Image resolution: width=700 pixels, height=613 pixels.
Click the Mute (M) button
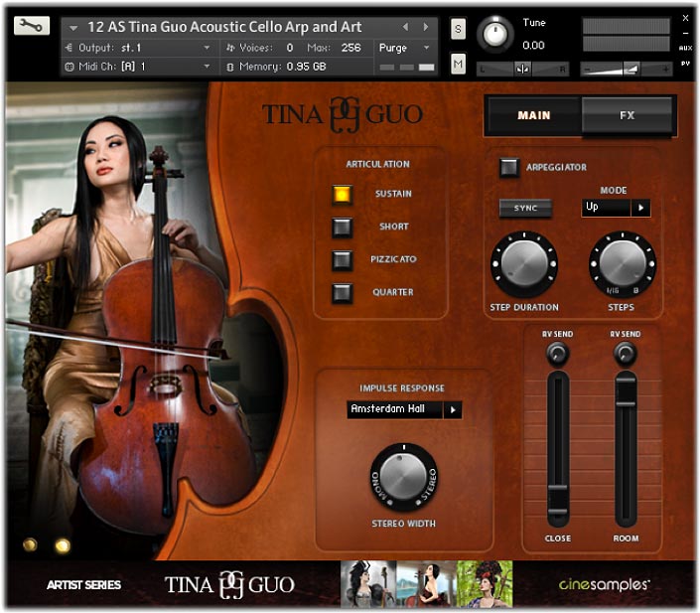[458, 65]
